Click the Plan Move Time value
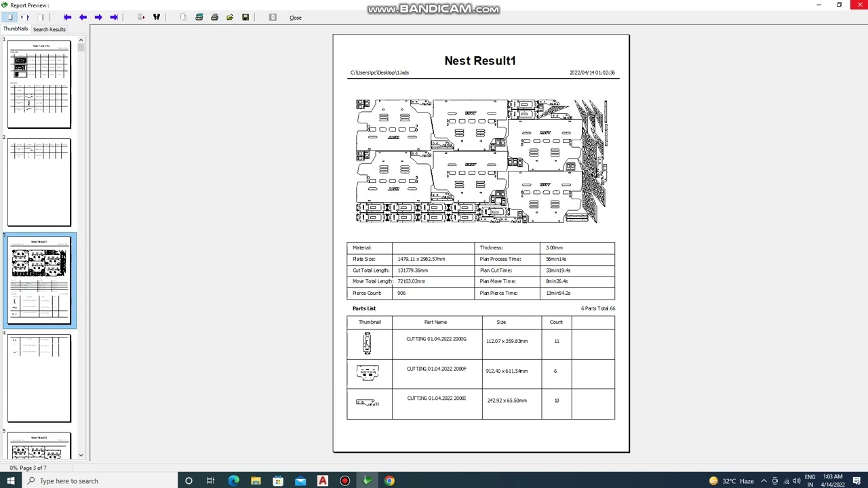 coord(557,281)
